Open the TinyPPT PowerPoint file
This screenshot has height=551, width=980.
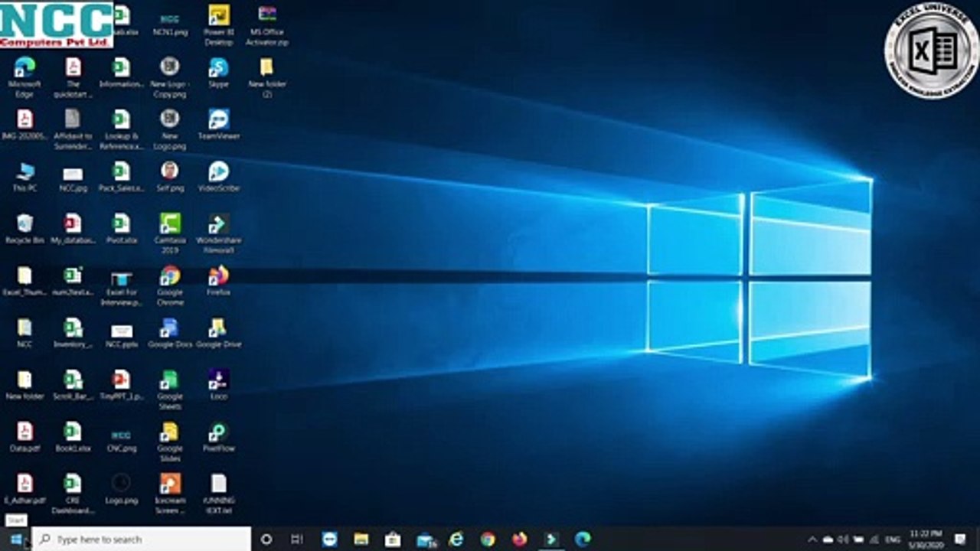[x=121, y=385]
